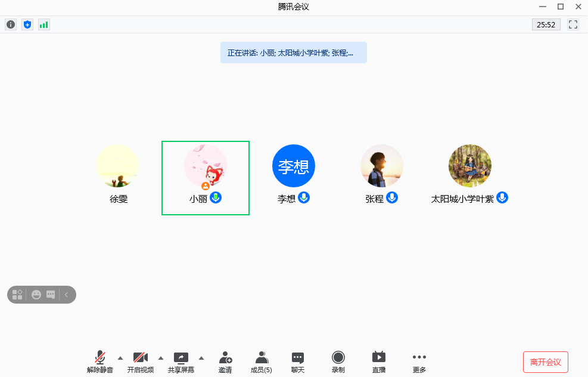Start 录制 recording
The image size is (588, 377).
point(338,362)
